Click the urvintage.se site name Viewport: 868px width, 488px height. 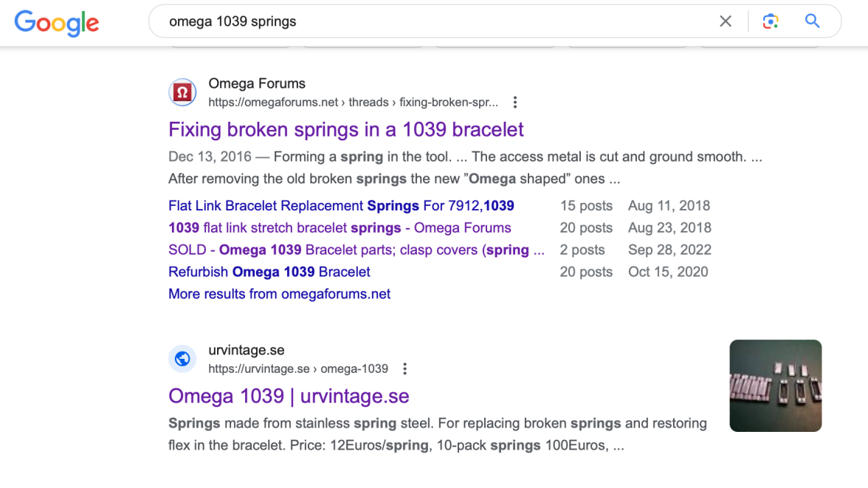click(246, 351)
